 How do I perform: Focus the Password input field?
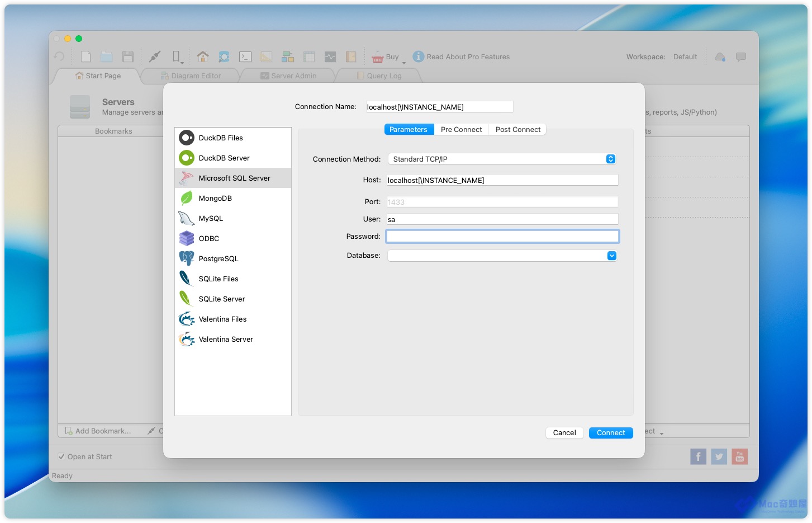(x=502, y=237)
